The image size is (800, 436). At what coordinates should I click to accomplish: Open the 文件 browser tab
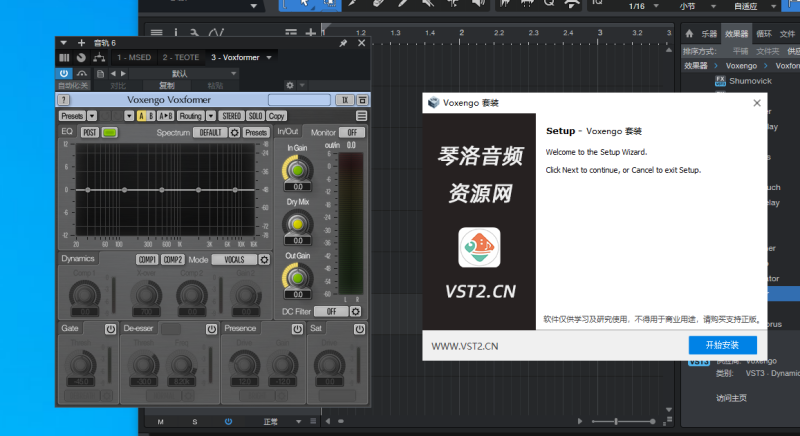coord(787,34)
